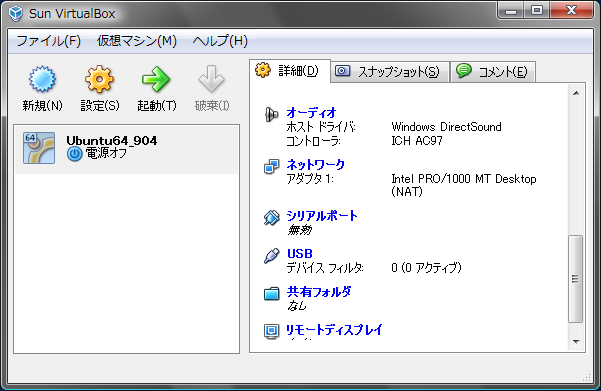Screen dimensions: 601x391
Task: Click the 無効 serial port status text
Action: tap(300, 230)
